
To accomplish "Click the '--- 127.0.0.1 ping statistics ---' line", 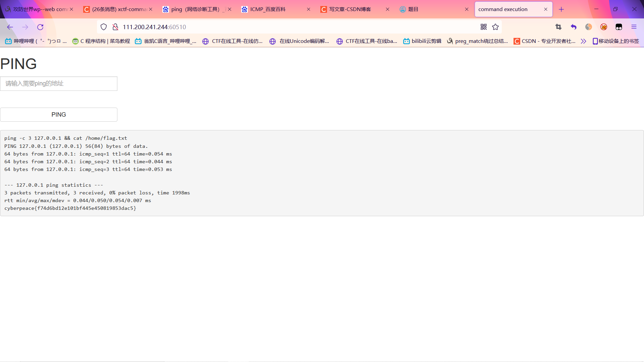I will click(x=54, y=185).
